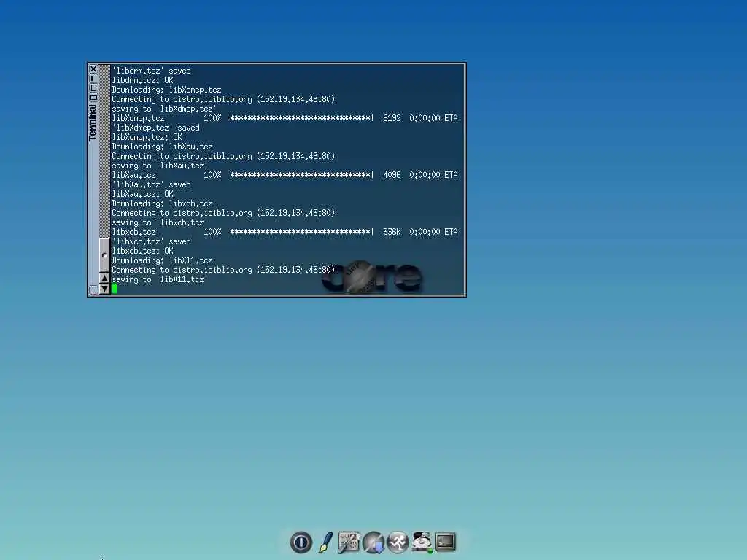Click the size value "336k"
This screenshot has height=560, width=747.
coord(392,232)
